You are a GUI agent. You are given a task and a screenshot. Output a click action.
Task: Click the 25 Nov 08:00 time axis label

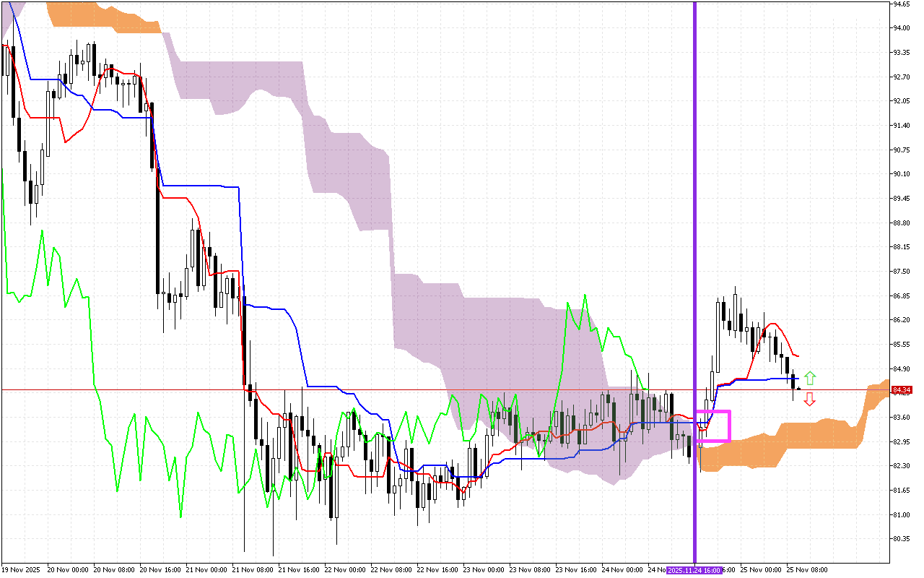[807, 570]
